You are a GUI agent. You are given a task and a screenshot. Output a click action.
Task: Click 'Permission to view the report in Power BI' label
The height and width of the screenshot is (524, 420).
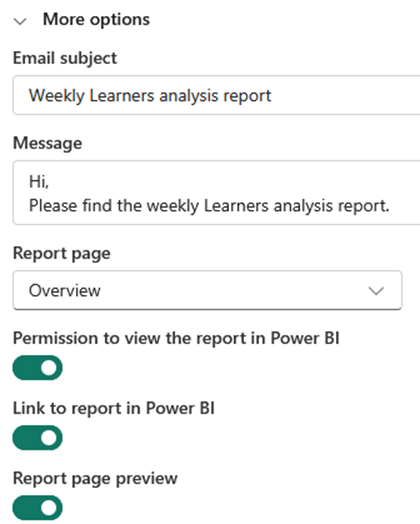176,338
